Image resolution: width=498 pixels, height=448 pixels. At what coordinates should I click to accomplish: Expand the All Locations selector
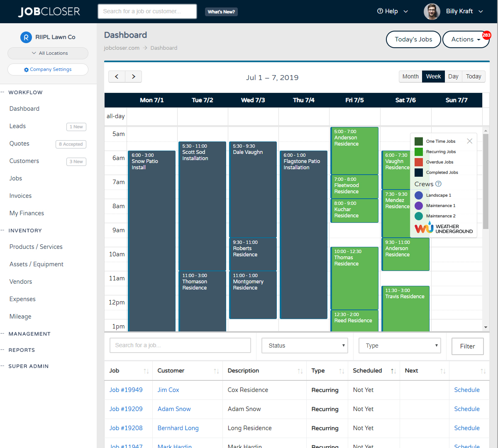(x=48, y=53)
